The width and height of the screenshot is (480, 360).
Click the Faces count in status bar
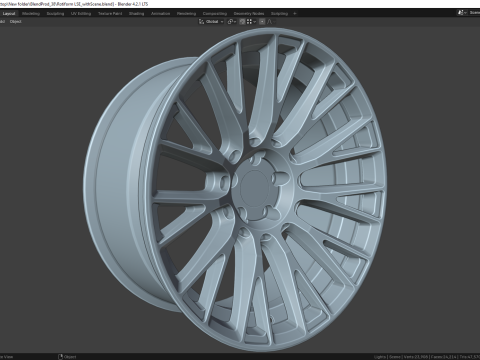point(444,357)
